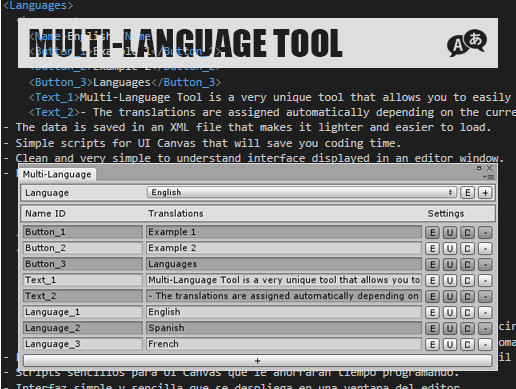Click the U button in Language_2 row
Image resolution: width=516 pixels, height=389 pixels.
[x=450, y=328]
